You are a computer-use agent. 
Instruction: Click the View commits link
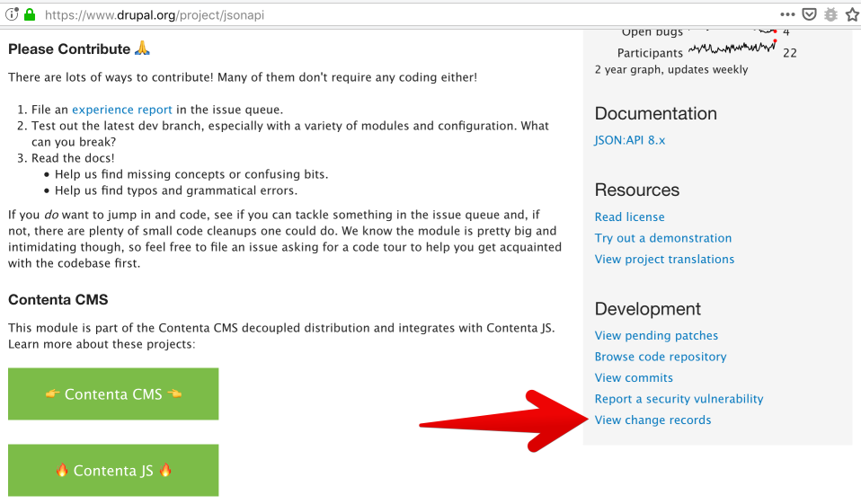click(634, 377)
